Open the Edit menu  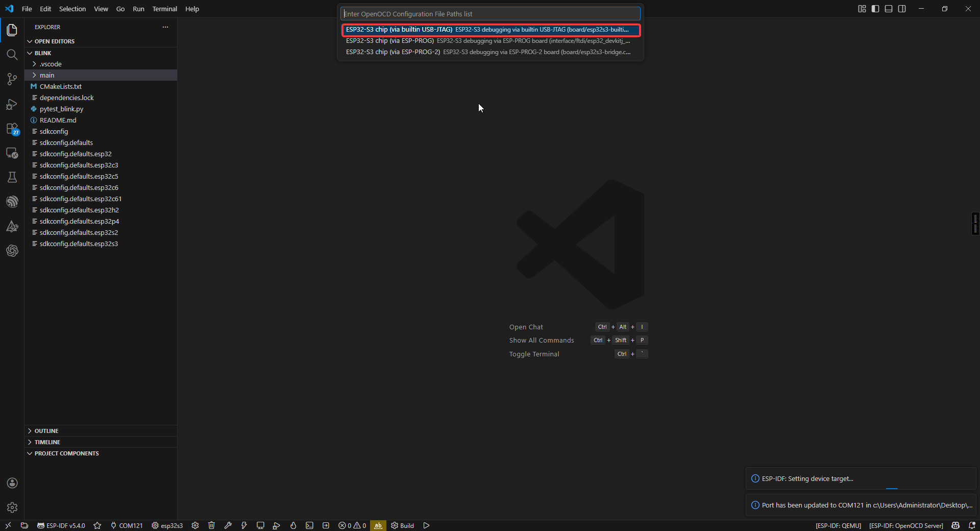45,9
